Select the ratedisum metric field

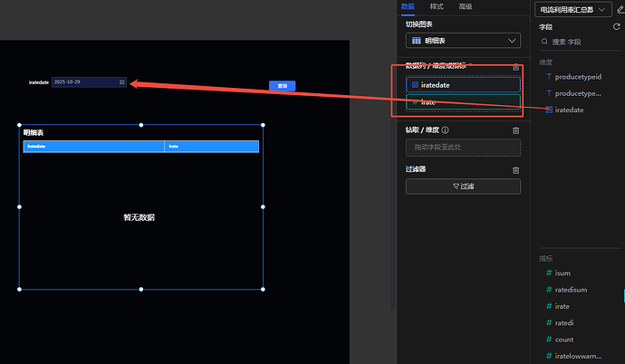[569, 290]
